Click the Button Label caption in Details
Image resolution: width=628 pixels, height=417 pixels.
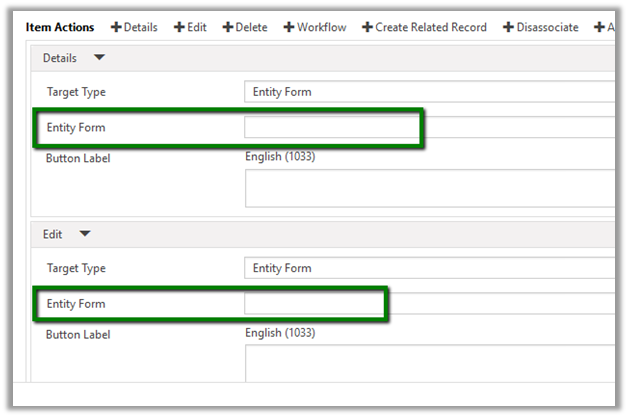point(78,158)
